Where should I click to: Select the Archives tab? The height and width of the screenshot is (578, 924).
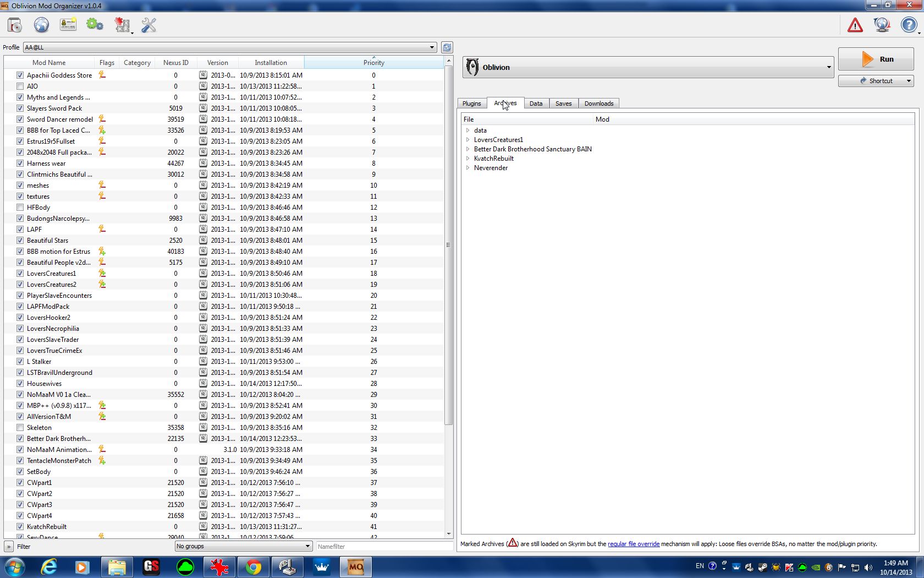(x=505, y=103)
